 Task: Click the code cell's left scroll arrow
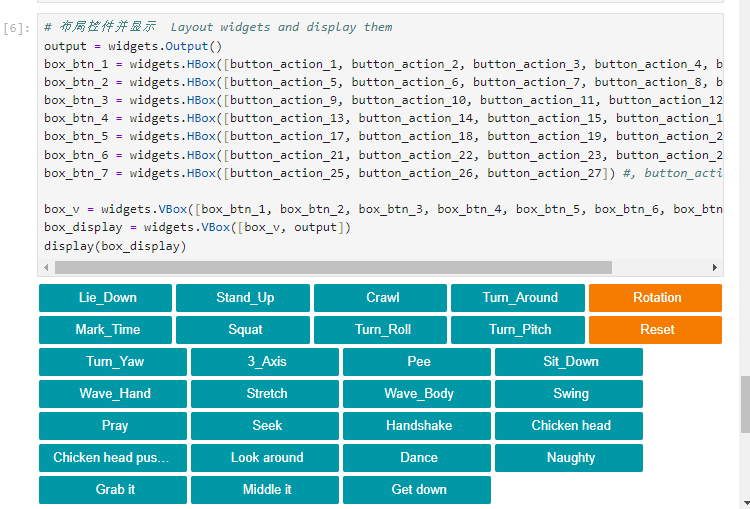pyautogui.click(x=46, y=267)
